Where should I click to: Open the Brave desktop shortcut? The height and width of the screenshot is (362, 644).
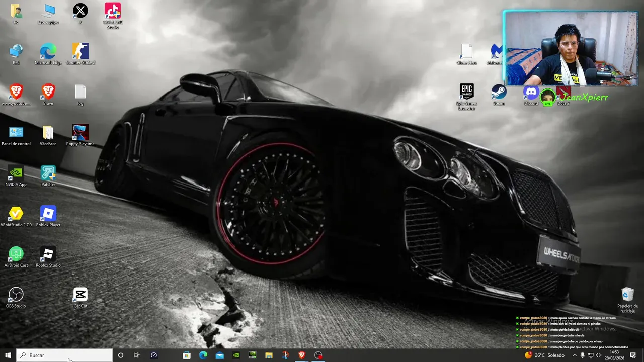[x=48, y=95]
